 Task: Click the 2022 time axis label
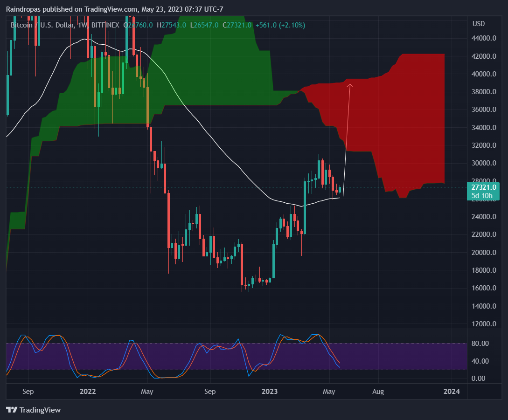tap(88, 392)
